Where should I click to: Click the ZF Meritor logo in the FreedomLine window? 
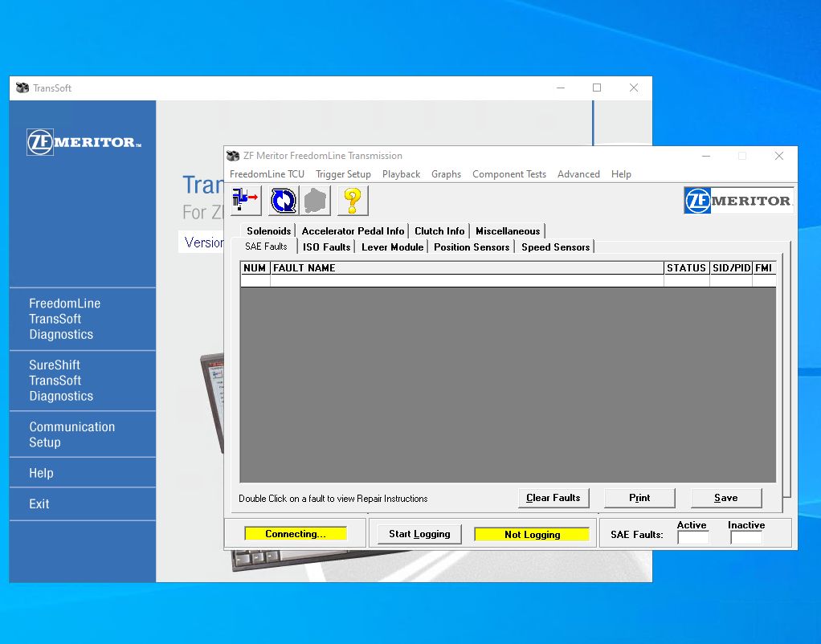pyautogui.click(x=737, y=200)
